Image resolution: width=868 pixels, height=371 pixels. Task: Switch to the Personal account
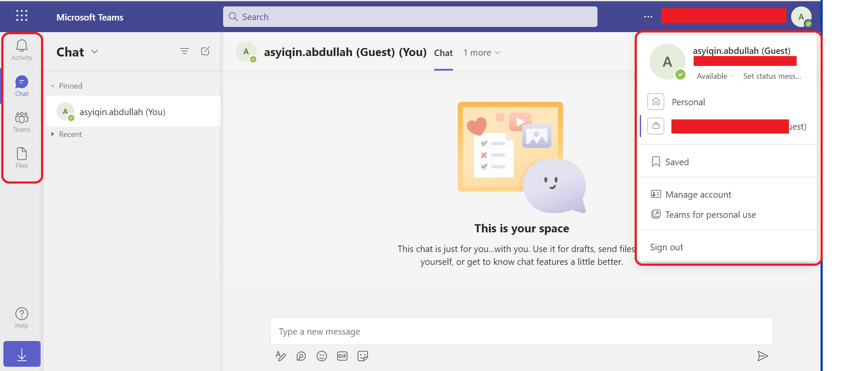point(727,102)
